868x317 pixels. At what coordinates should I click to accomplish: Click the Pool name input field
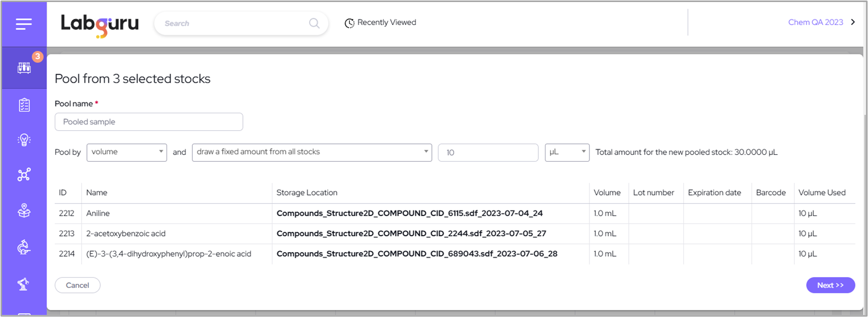tap(149, 122)
